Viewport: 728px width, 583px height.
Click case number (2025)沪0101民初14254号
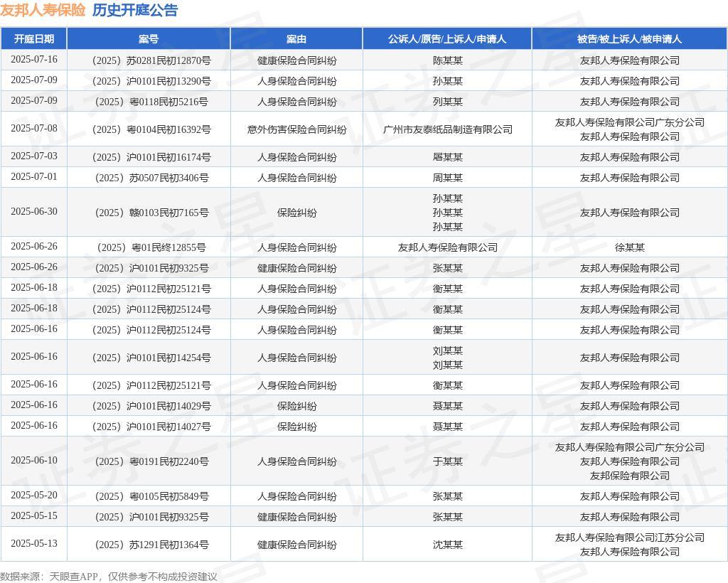point(149,358)
